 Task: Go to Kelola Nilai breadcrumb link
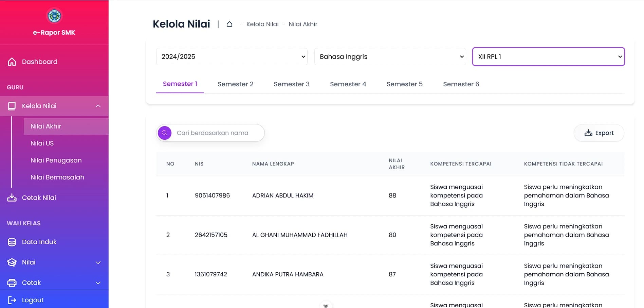pyautogui.click(x=262, y=24)
